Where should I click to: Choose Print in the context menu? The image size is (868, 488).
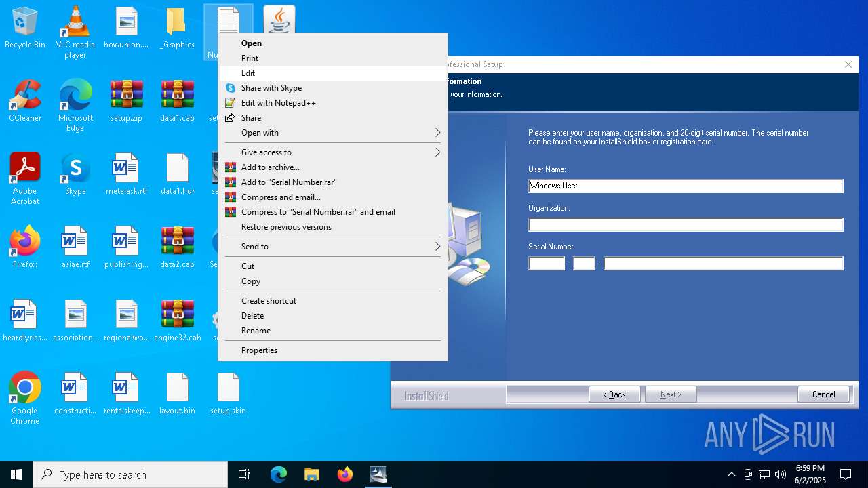(x=332, y=58)
